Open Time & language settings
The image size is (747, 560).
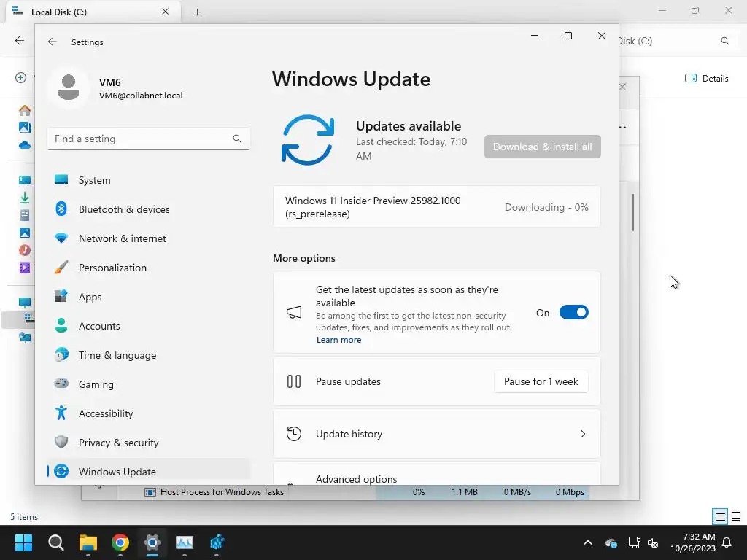(148, 355)
